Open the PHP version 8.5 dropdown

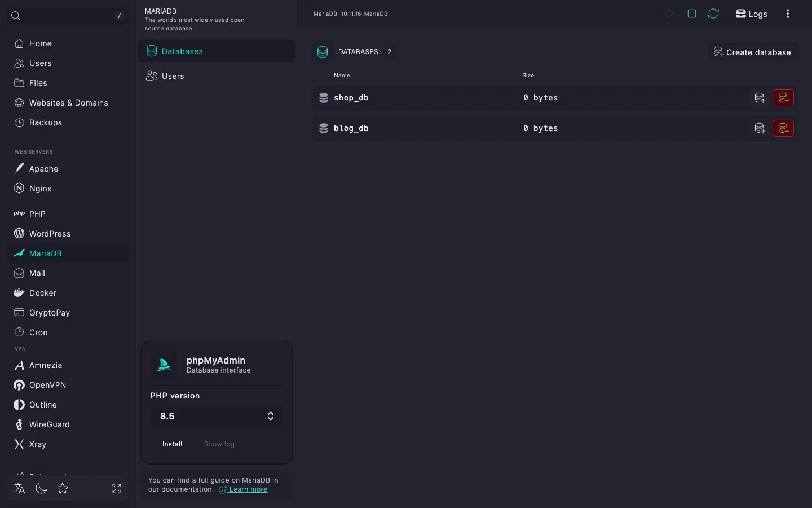click(217, 416)
